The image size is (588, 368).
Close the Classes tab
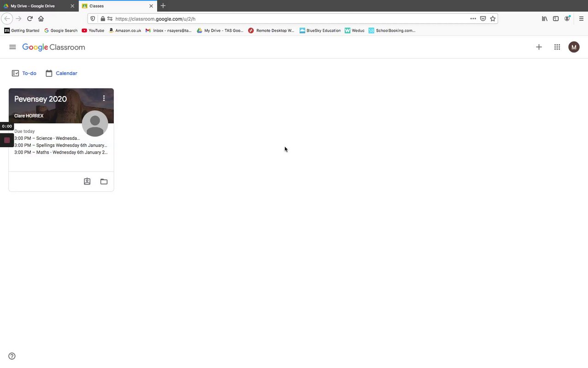click(x=151, y=6)
